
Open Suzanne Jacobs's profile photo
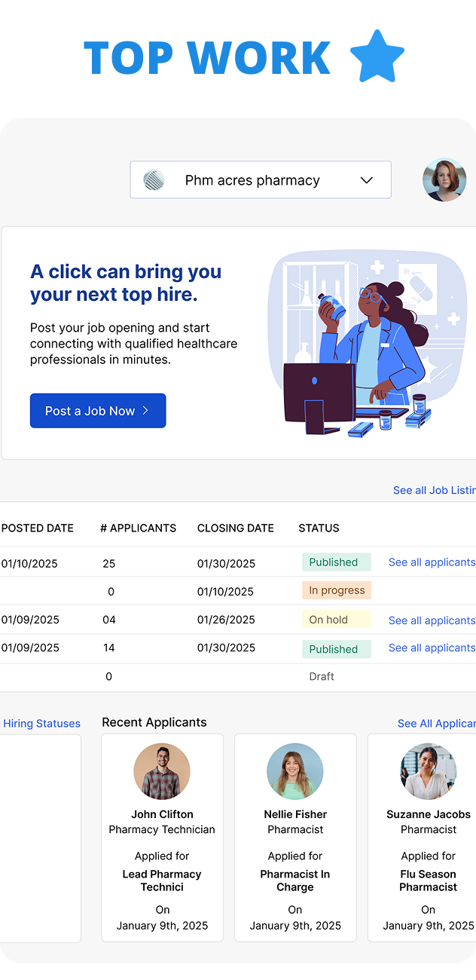[429, 772]
